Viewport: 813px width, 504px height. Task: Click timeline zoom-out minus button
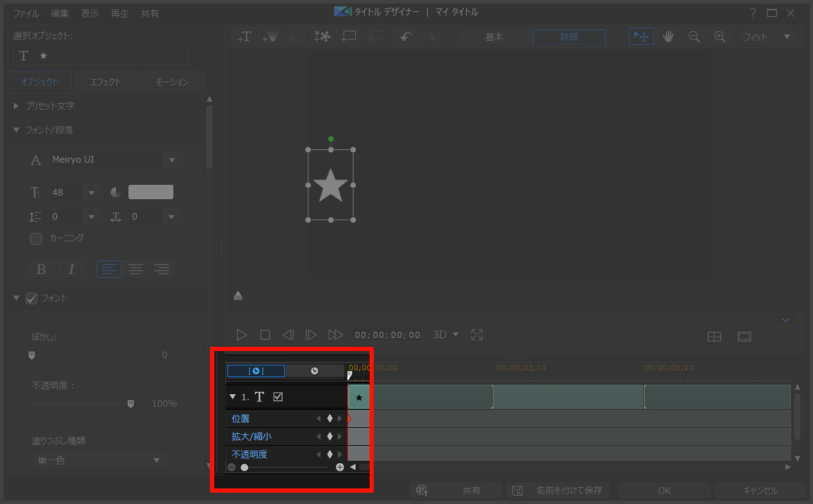(232, 467)
